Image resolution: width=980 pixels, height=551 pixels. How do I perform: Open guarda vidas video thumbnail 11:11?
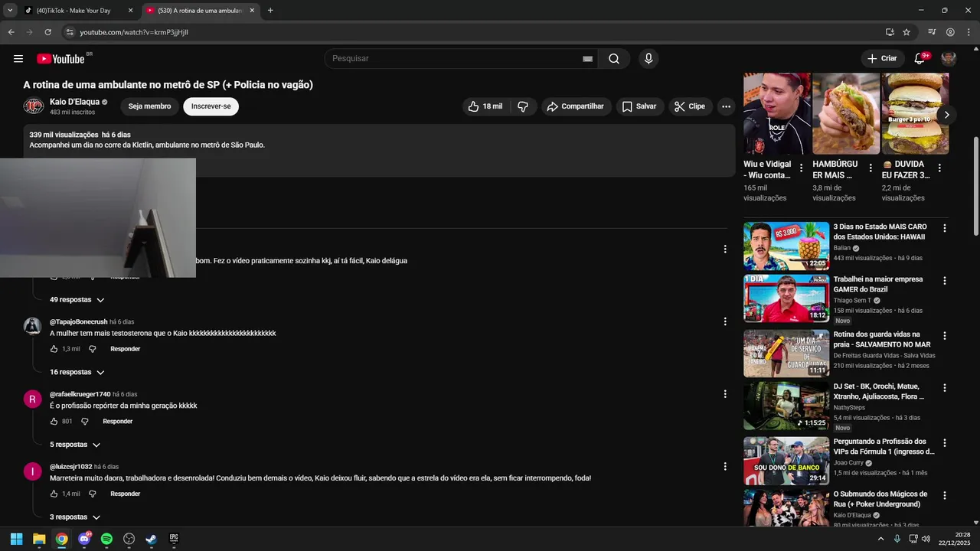pyautogui.click(x=786, y=354)
